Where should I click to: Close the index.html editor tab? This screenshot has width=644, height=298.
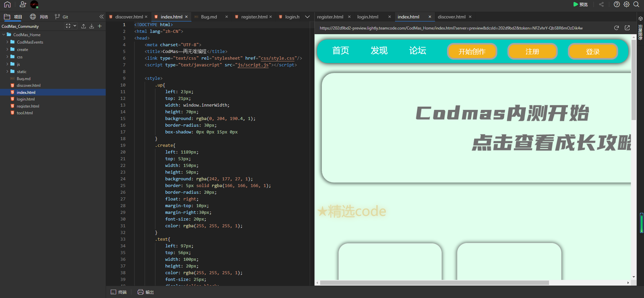pos(187,17)
